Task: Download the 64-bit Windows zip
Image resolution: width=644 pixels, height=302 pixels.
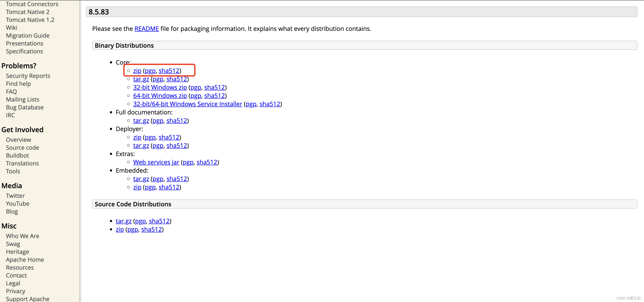Action: click(160, 96)
